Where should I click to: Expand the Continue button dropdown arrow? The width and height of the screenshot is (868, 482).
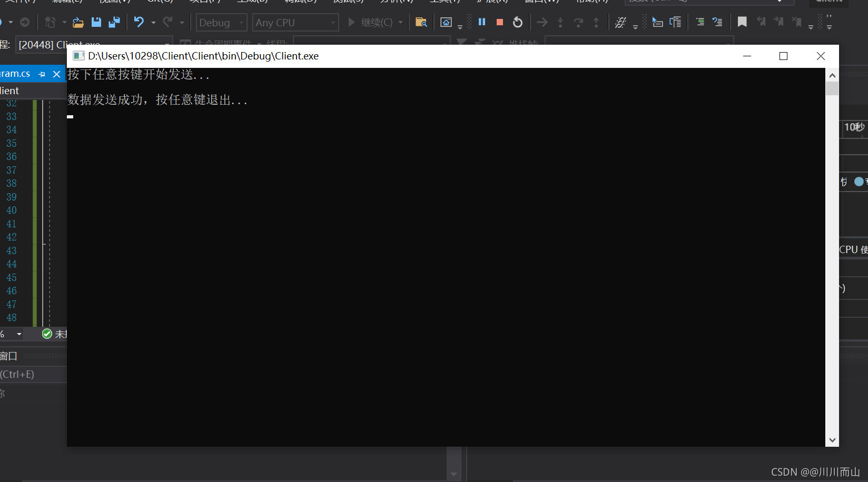coord(400,23)
